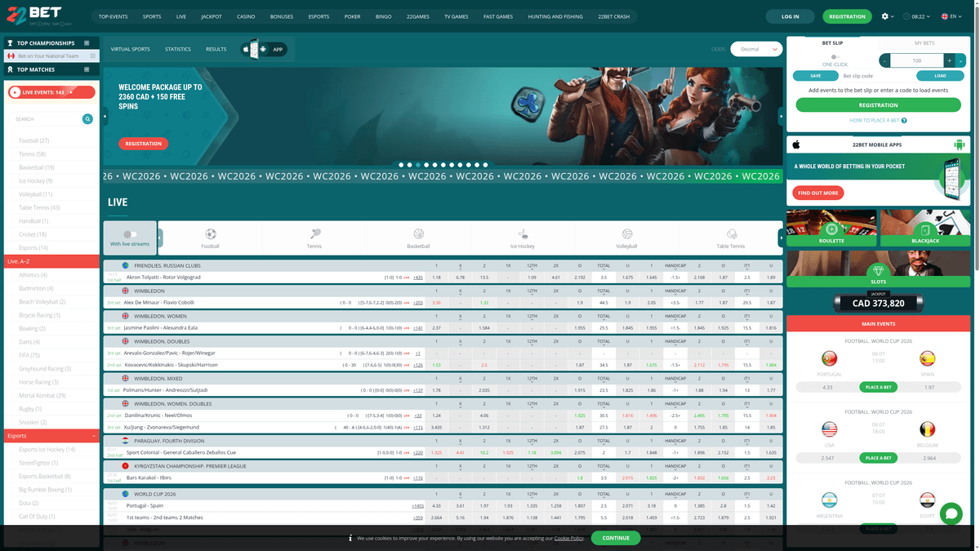Click Apple icon in mobile apps panel
This screenshot has height=551, width=980.
click(x=796, y=144)
